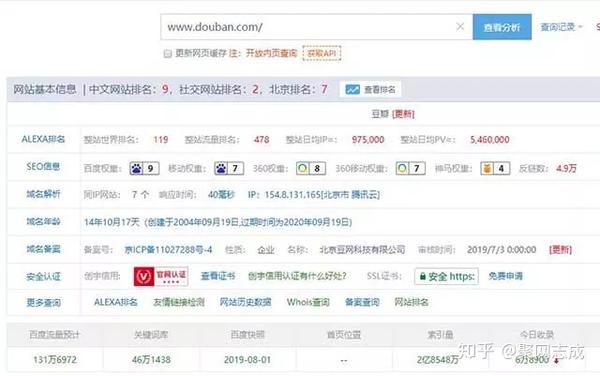Click social site rank number 2
Image resolution: width=600 pixels, height=376 pixels.
255,90
